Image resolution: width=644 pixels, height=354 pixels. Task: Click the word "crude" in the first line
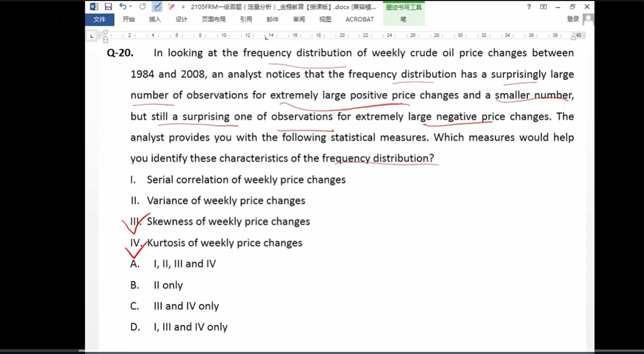(424, 53)
